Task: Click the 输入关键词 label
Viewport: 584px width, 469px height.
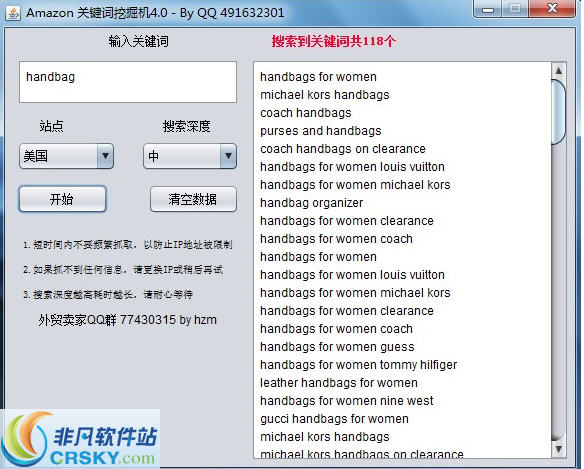Action: click(x=138, y=41)
